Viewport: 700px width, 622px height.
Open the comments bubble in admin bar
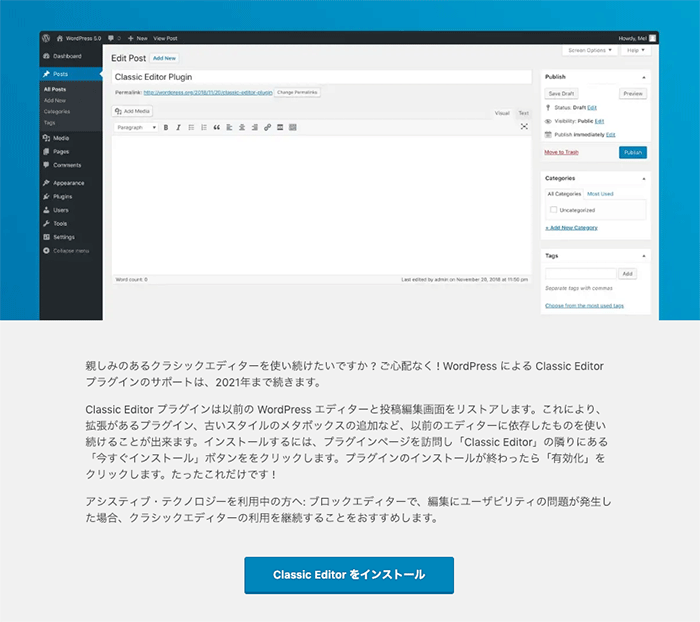click(114, 38)
